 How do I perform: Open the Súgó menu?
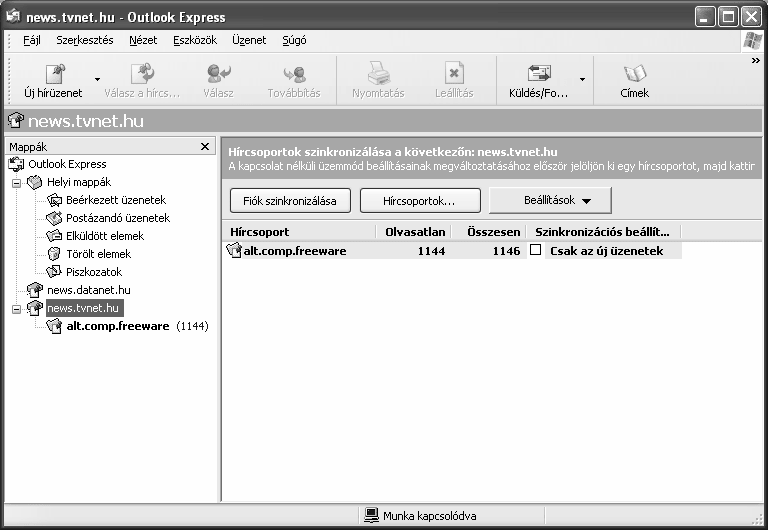pyautogui.click(x=294, y=40)
